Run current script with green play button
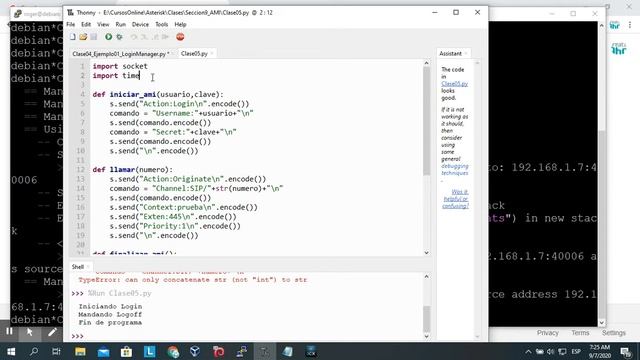640x360 pixels. [109, 37]
